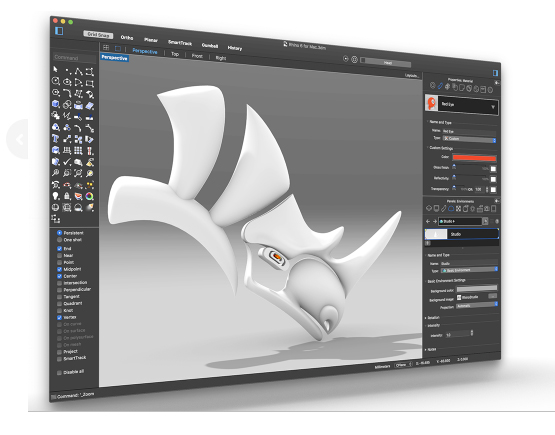The height and width of the screenshot is (435, 555).
Task: Switch to the Right viewport tab
Action: click(221, 58)
